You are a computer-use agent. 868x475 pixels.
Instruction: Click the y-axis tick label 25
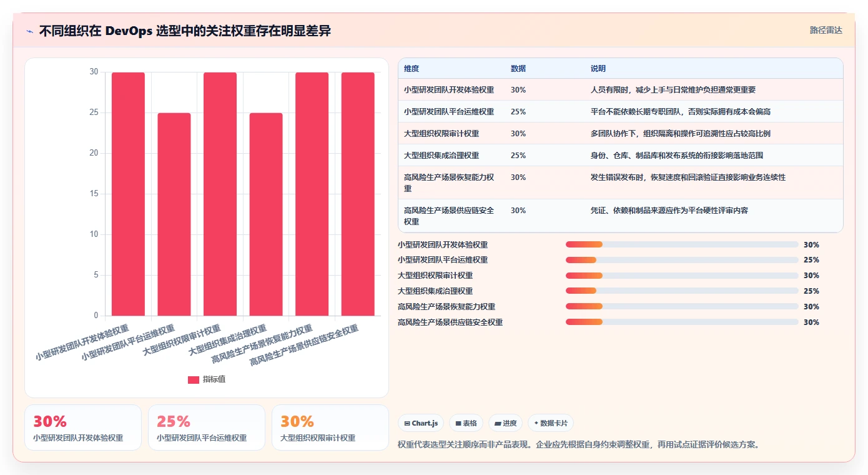coord(94,113)
